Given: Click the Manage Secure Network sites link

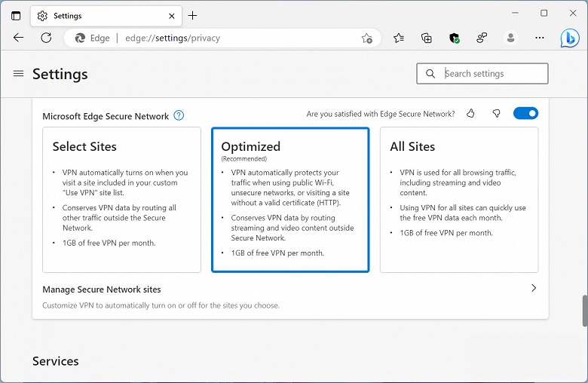Looking at the screenshot, I should coord(102,290).
